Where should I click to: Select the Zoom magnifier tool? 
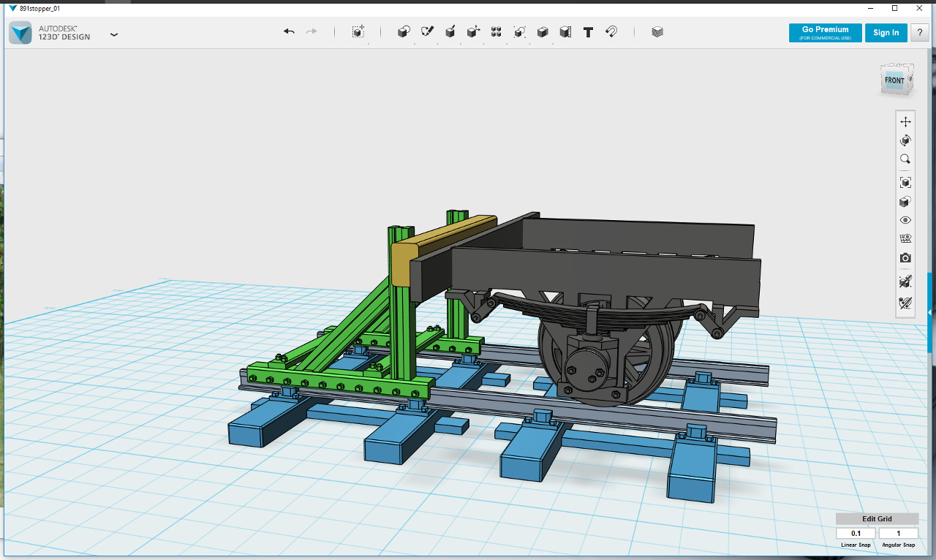point(905,159)
